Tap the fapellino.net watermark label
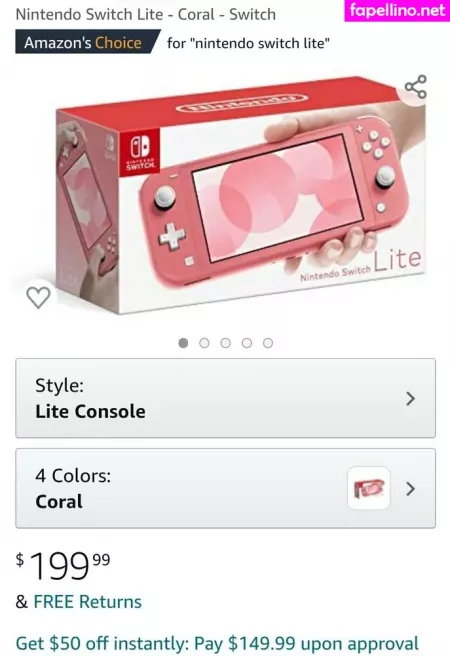 tap(397, 10)
